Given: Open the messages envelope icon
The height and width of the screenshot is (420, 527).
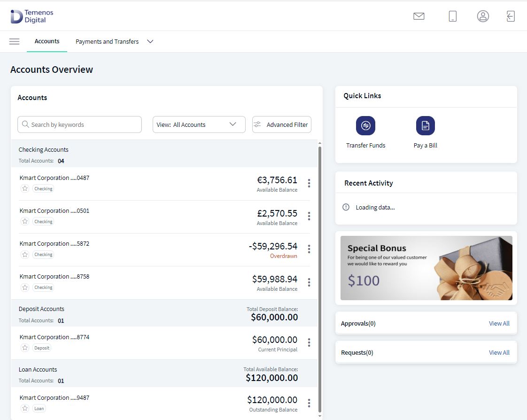Looking at the screenshot, I should [418, 16].
